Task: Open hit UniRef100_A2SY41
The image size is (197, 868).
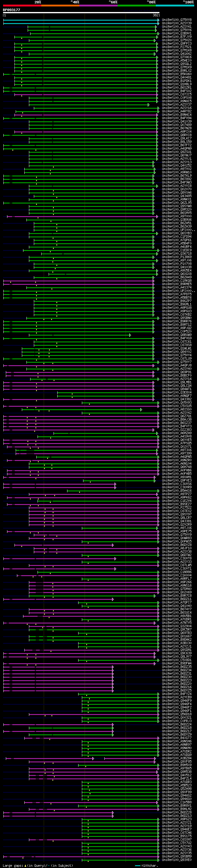Action: click(x=177, y=26)
